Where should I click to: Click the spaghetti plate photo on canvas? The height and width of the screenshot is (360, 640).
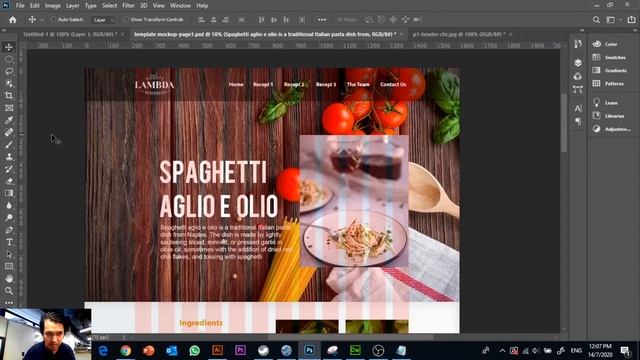pyautogui.click(x=354, y=201)
